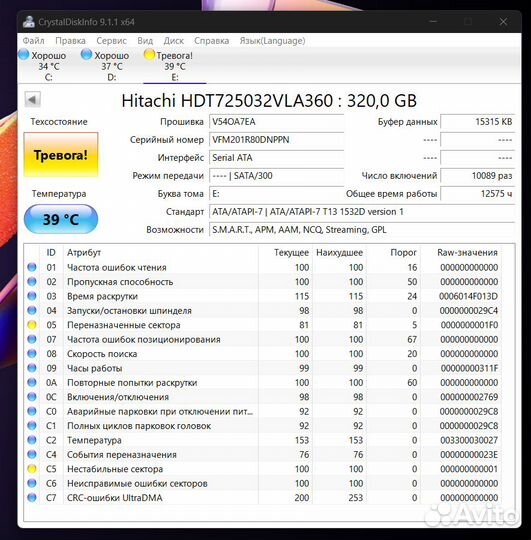
Task: Select the События переназначения attribute name
Action: pyautogui.click(x=122, y=455)
